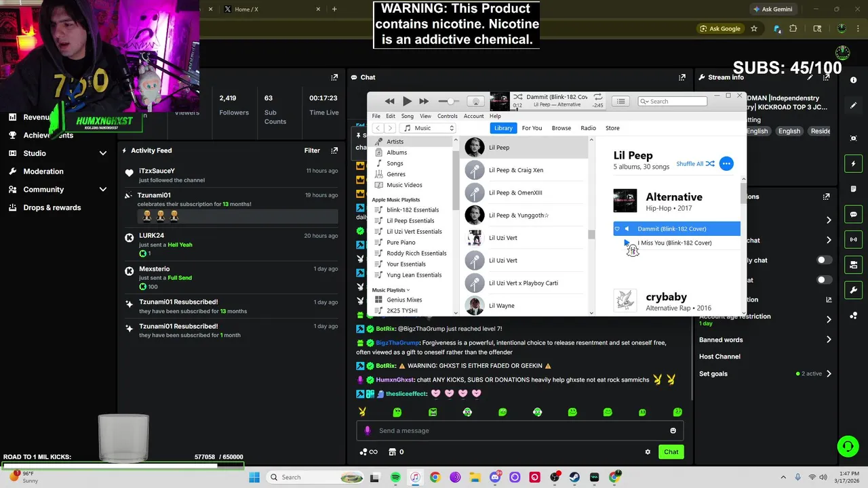Expand the Banned words setting
Viewport: 868px width, 488px height.
tap(829, 340)
